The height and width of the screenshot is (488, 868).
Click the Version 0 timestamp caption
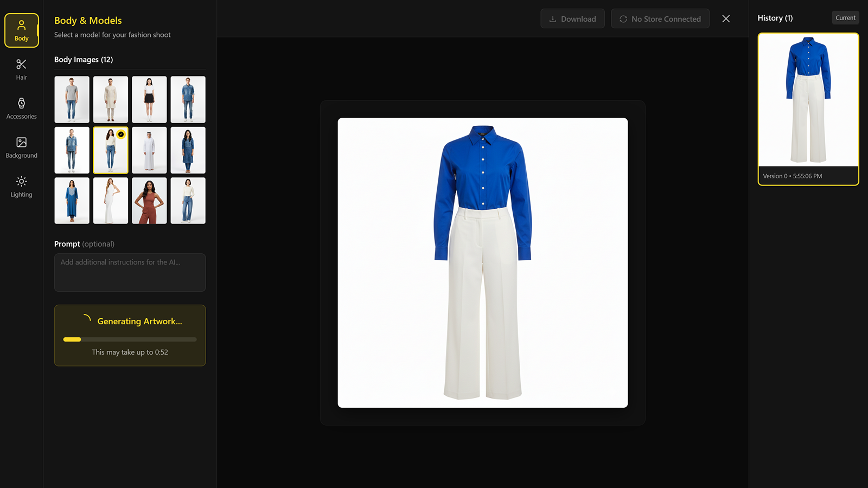[792, 176]
